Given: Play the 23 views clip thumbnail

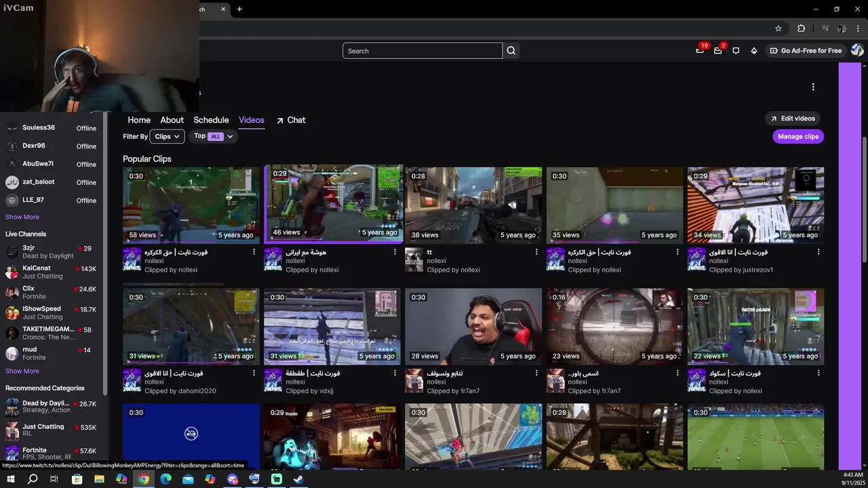Looking at the screenshot, I should click(614, 327).
